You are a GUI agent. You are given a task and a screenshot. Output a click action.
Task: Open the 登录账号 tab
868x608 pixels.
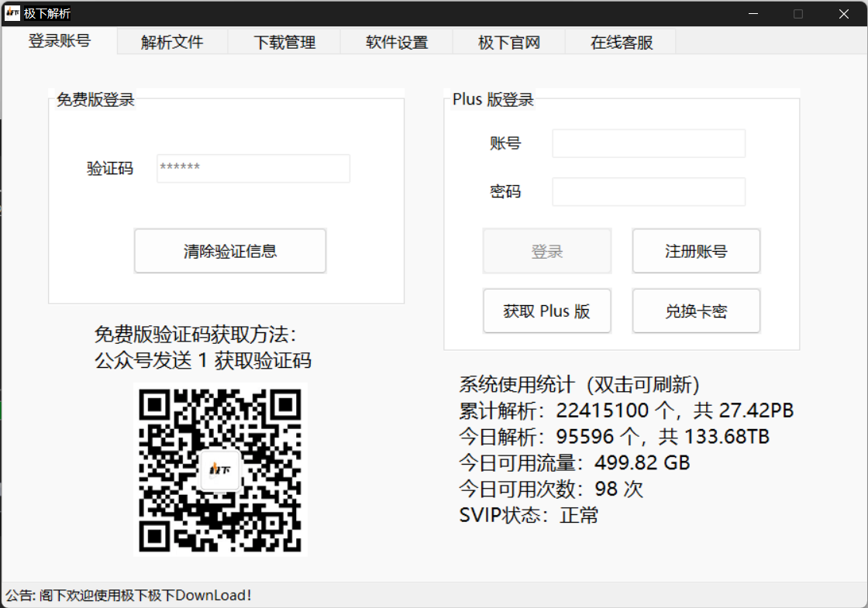59,41
